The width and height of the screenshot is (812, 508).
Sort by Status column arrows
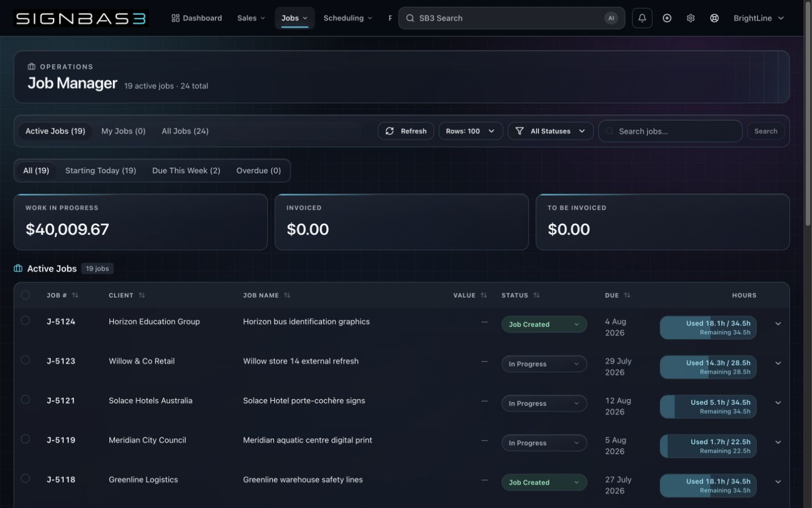click(x=536, y=295)
